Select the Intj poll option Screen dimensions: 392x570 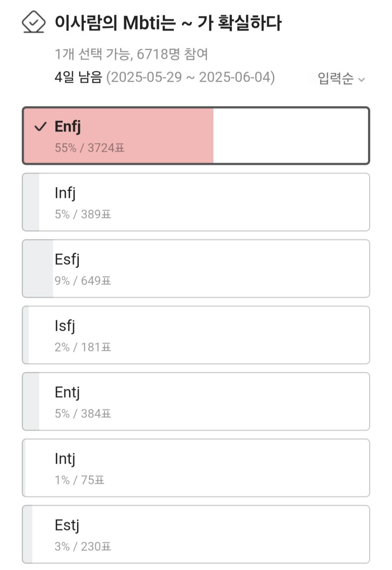pyautogui.click(x=196, y=468)
